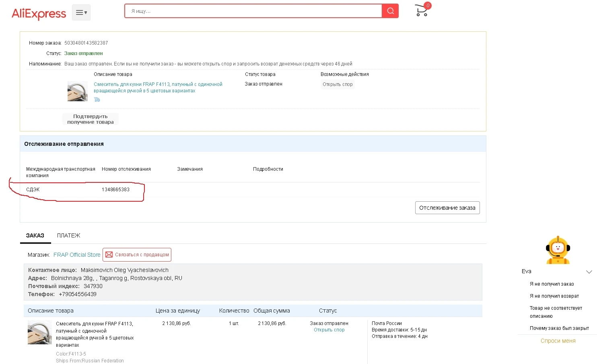Screen dimensions: 597x364
Task: Switch to the 'ПЛАТЕЖ' tab
Action: 69,235
